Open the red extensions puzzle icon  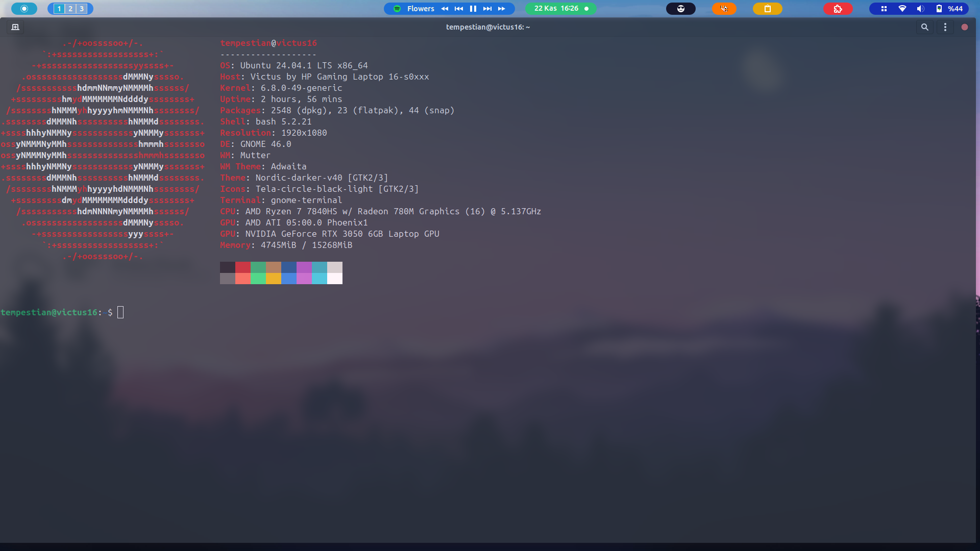[x=838, y=9]
